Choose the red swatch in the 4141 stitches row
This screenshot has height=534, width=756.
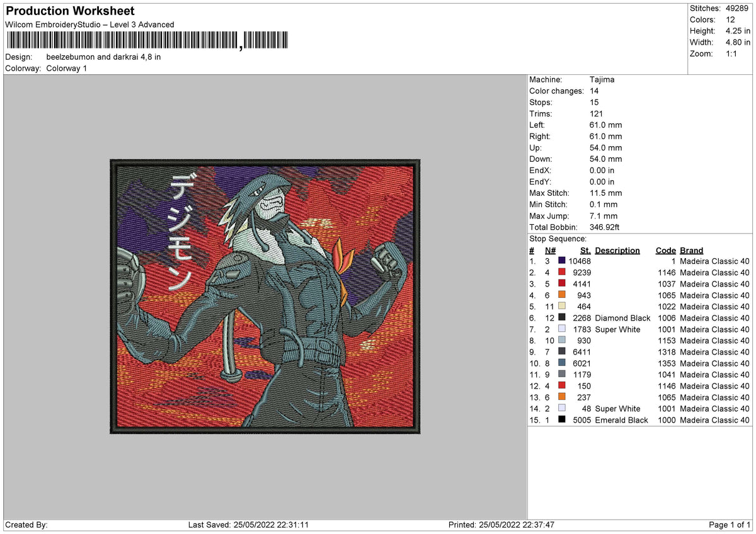(x=562, y=283)
